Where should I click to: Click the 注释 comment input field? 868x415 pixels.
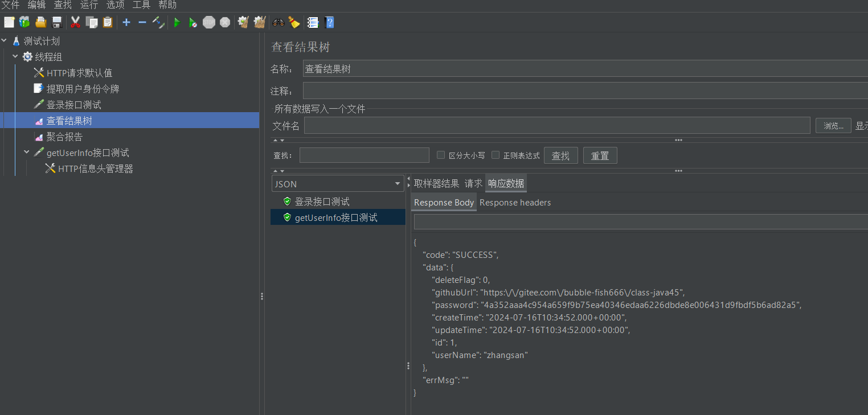click(585, 91)
